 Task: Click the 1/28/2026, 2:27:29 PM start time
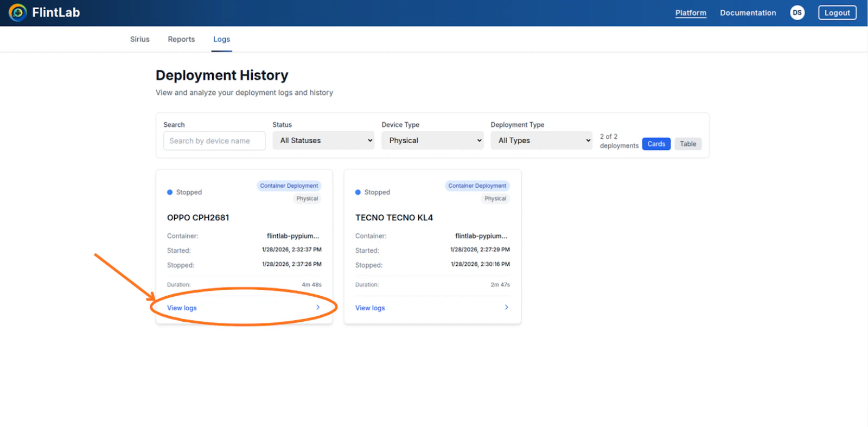[480, 250]
